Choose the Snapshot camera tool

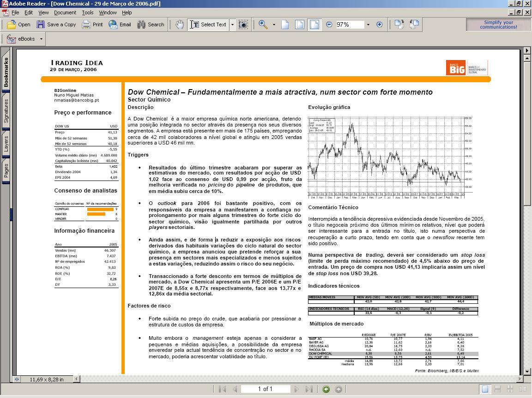click(243, 24)
